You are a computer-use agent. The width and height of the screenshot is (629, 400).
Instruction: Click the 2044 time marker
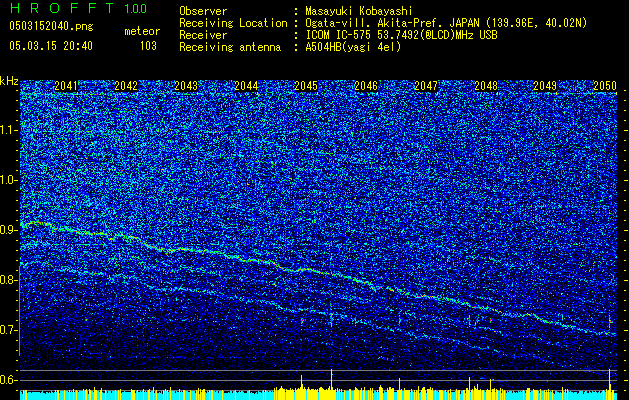(246, 86)
